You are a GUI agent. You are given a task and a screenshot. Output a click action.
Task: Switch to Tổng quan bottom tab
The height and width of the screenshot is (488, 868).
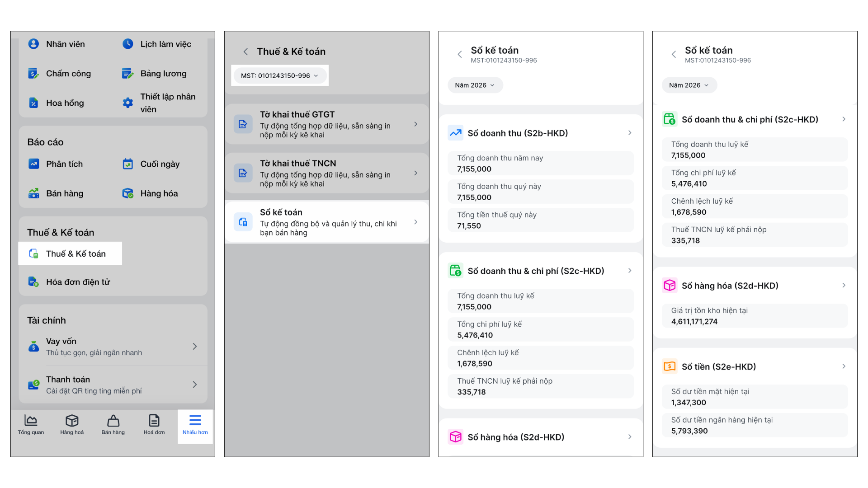click(x=31, y=425)
